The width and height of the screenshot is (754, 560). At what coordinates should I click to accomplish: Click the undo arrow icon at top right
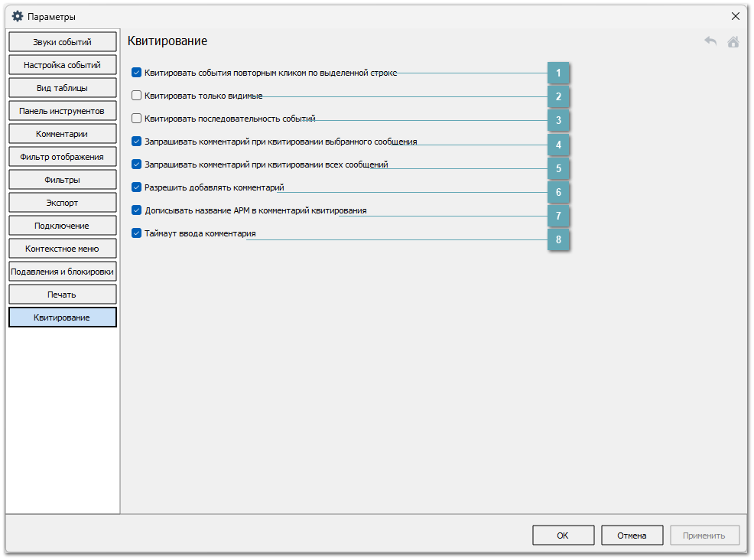pyautogui.click(x=710, y=41)
